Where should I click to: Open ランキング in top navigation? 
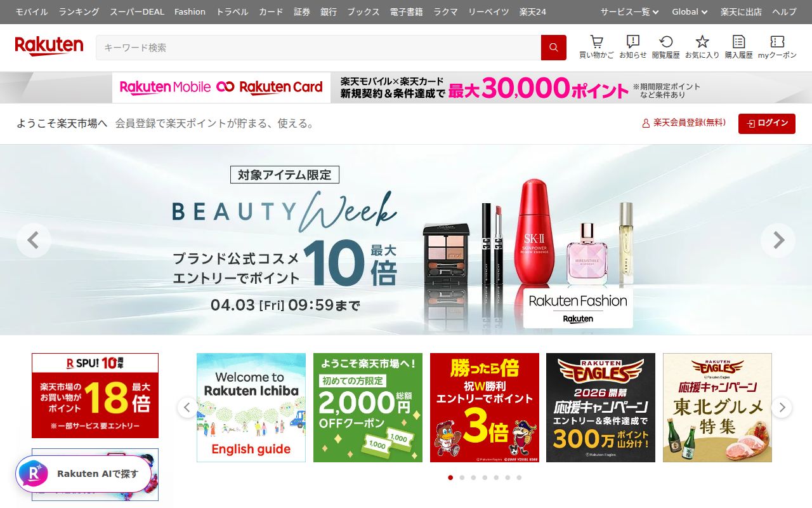tap(79, 12)
